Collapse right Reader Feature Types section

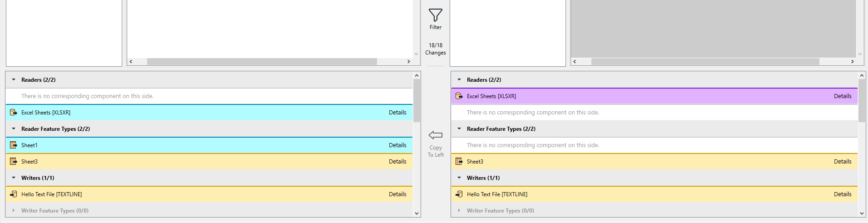pyautogui.click(x=459, y=129)
